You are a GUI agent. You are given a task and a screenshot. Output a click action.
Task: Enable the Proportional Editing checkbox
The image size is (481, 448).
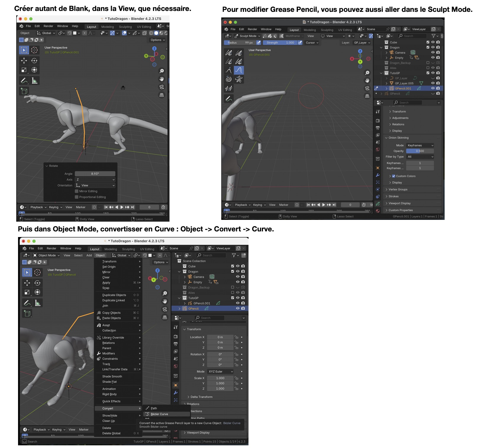77,197
